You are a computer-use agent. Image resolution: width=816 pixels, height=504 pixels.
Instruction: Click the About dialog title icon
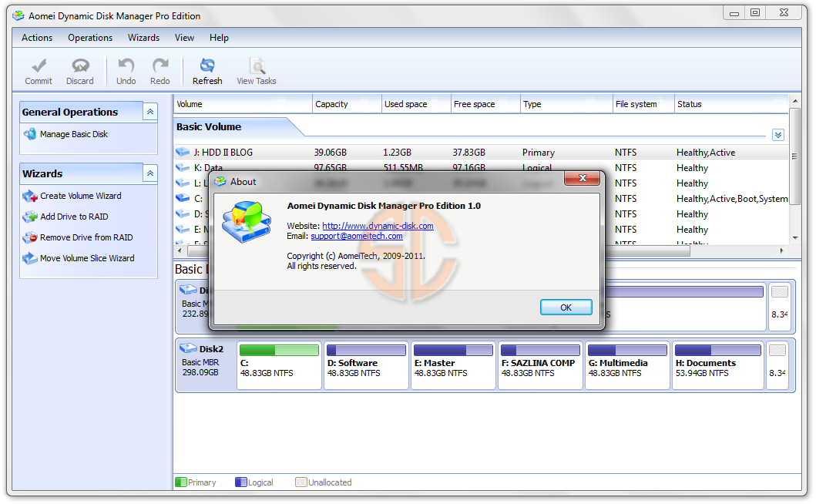point(220,181)
